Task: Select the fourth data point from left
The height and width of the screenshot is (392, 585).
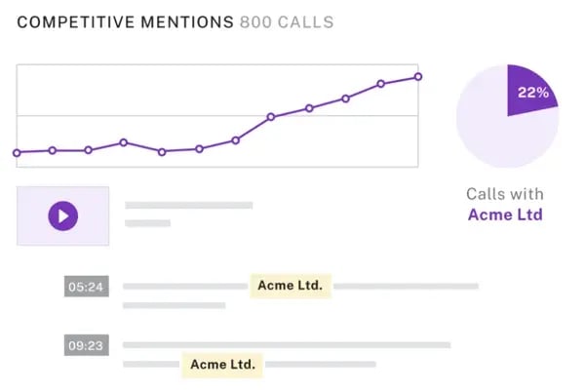Action: (123, 142)
